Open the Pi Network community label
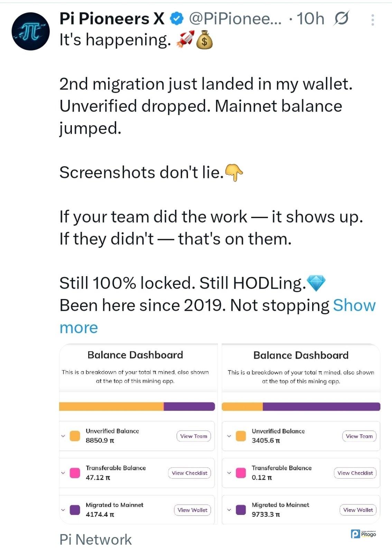392x553 pixels. point(95,540)
